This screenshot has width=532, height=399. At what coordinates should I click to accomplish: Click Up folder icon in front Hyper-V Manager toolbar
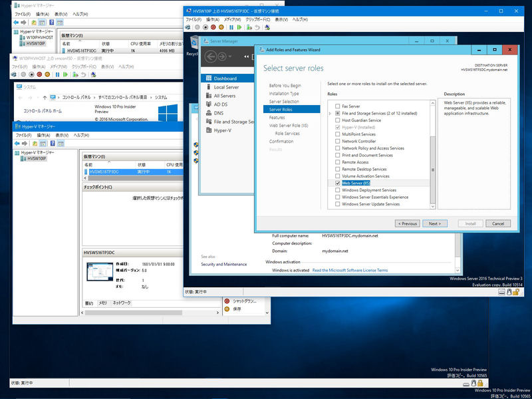pos(35,144)
